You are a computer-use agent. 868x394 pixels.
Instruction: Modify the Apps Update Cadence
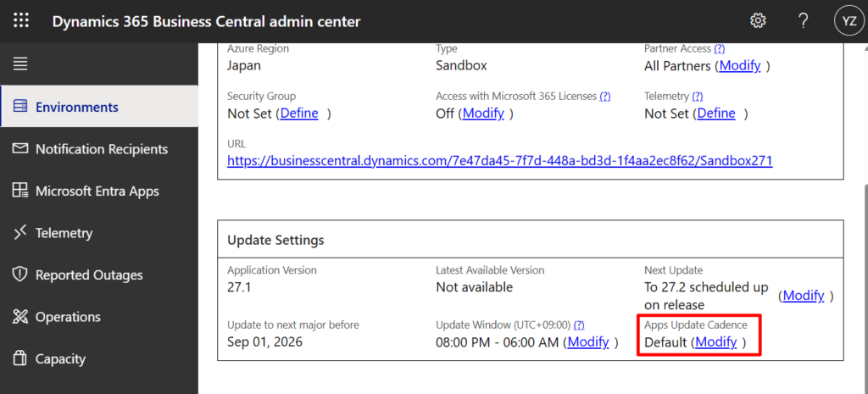click(715, 342)
